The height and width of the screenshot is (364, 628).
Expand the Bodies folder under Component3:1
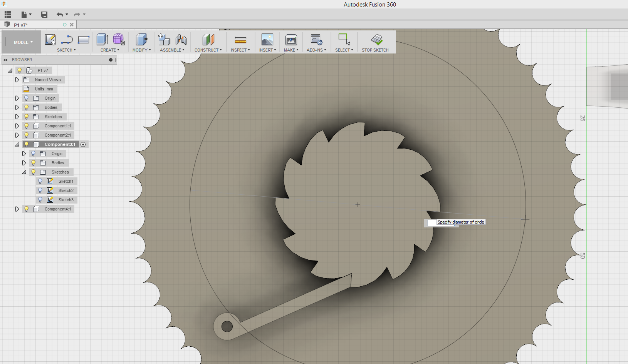click(24, 163)
